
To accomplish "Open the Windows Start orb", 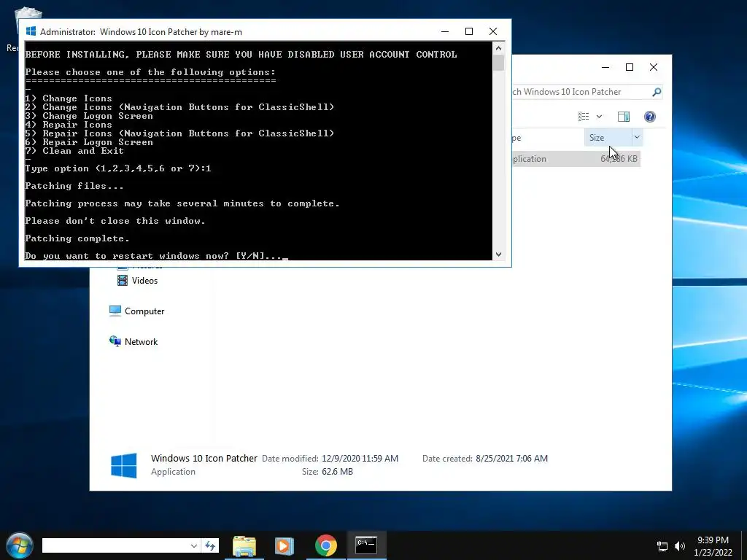I will 20,545.
